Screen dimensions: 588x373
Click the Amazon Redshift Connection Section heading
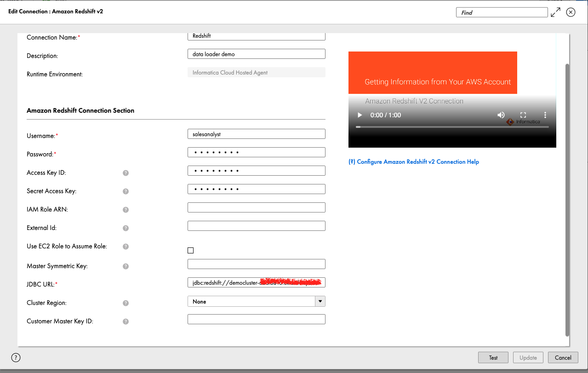80,110
